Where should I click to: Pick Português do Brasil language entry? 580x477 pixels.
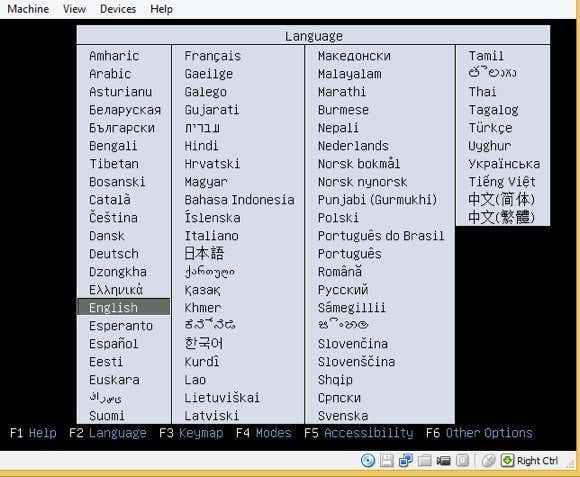pos(381,236)
